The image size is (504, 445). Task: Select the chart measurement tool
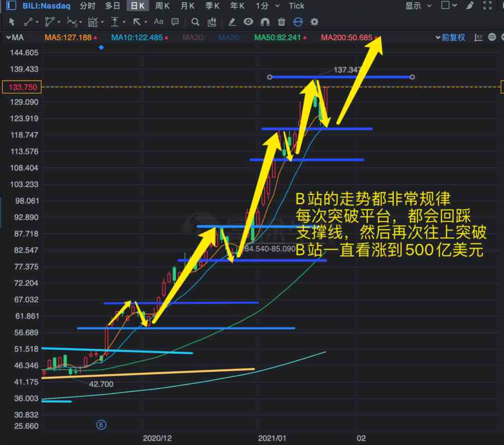tap(93, 22)
